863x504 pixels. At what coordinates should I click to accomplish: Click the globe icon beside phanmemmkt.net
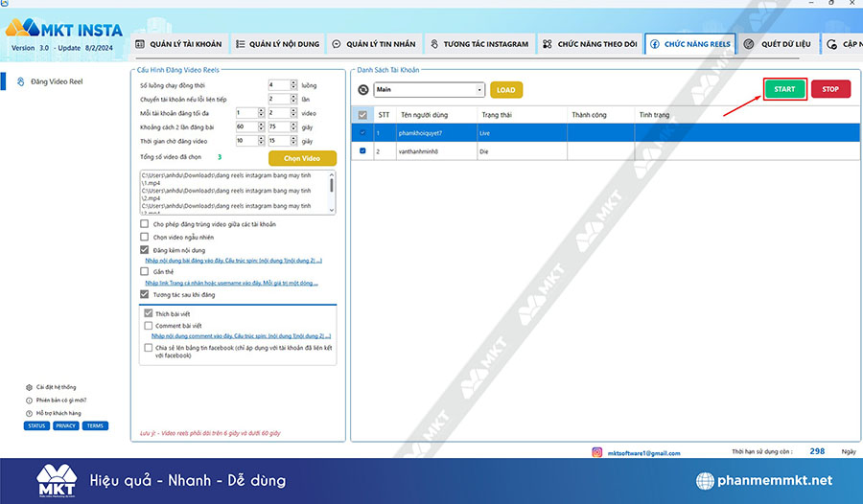[705, 480]
